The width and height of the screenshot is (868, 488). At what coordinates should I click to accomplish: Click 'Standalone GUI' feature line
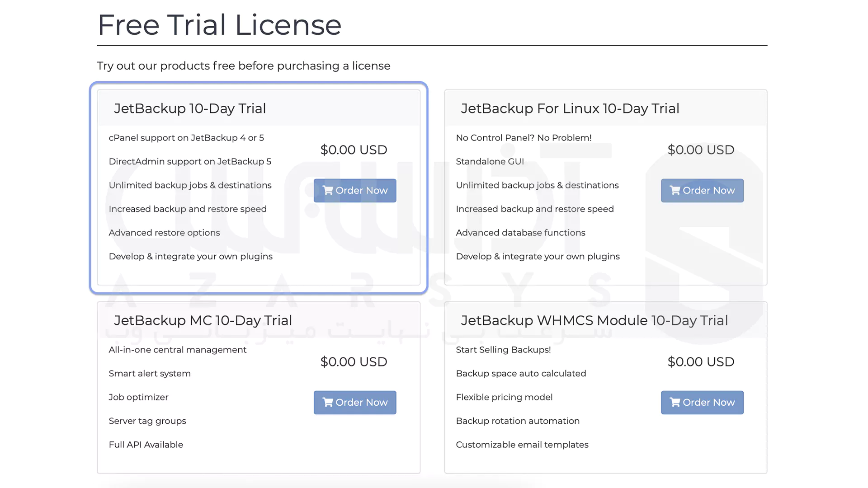[490, 161]
